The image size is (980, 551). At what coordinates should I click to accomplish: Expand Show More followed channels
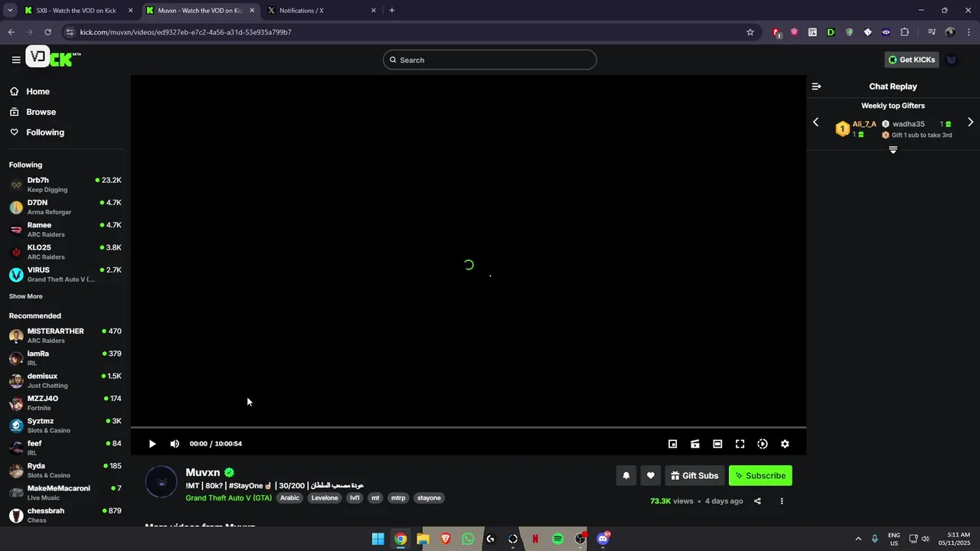(x=26, y=296)
